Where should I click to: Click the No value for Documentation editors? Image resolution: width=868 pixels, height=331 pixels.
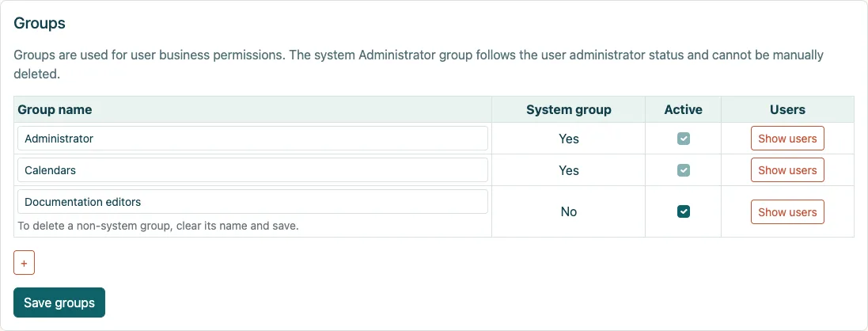pyautogui.click(x=569, y=211)
